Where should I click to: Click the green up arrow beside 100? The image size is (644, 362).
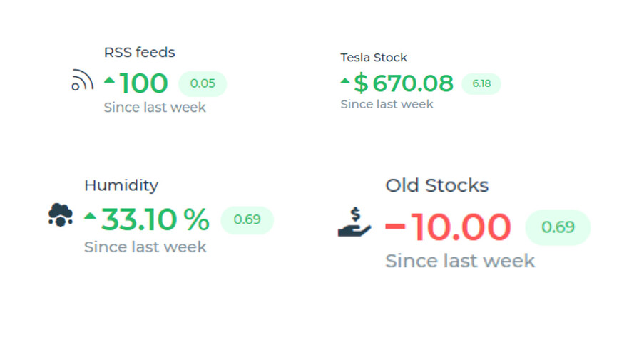109,80
